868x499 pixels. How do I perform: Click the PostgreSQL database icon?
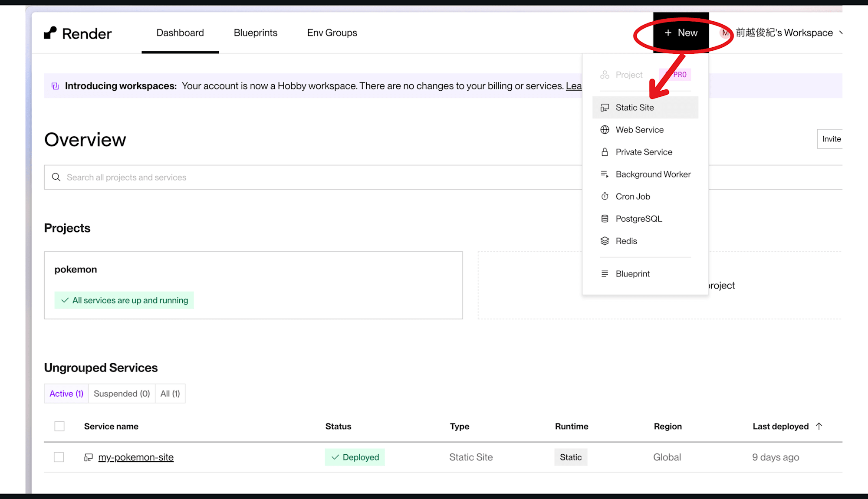pos(605,219)
